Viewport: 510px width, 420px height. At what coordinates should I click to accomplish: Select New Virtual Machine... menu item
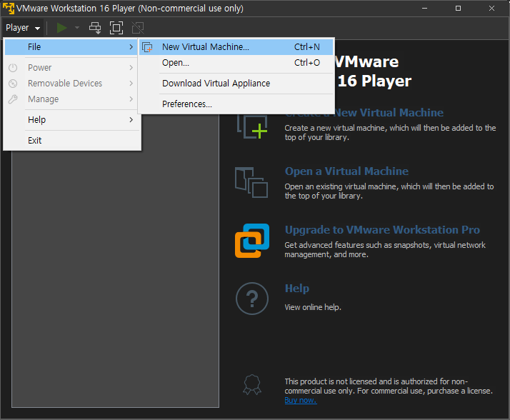click(236, 47)
